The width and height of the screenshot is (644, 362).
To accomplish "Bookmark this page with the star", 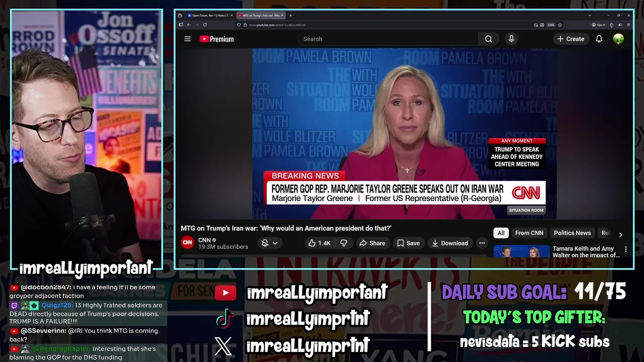I will pos(560,25).
